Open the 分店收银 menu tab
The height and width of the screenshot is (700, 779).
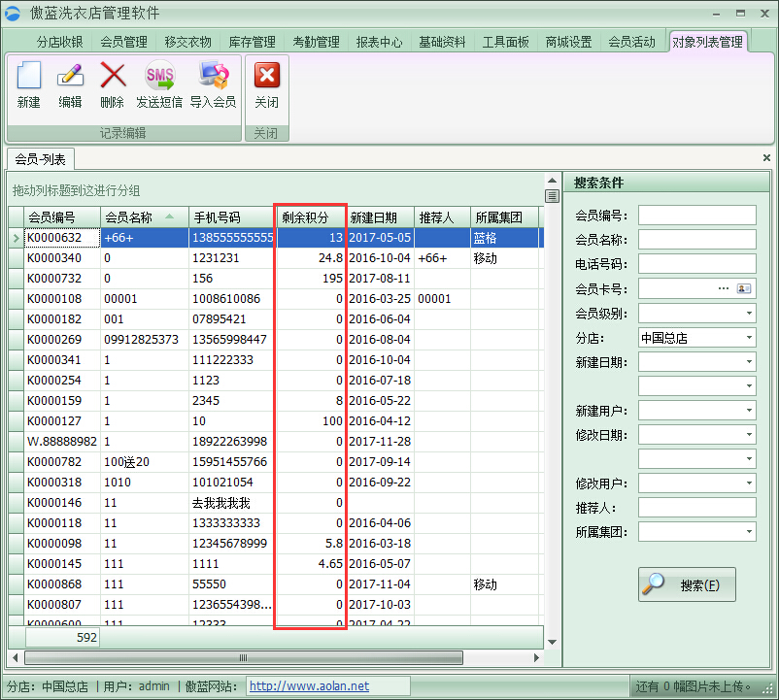pos(59,42)
